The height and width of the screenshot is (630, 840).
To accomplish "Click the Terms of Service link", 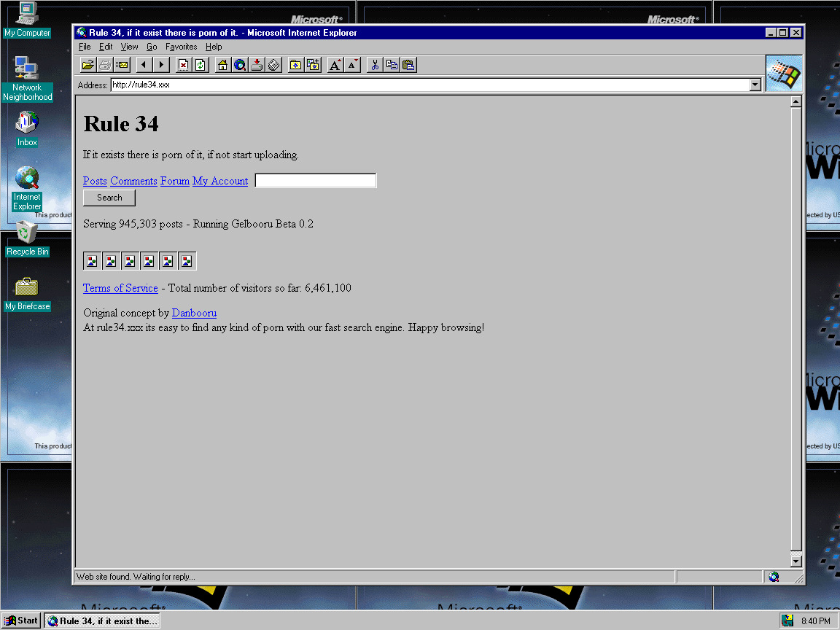I will coord(120,288).
